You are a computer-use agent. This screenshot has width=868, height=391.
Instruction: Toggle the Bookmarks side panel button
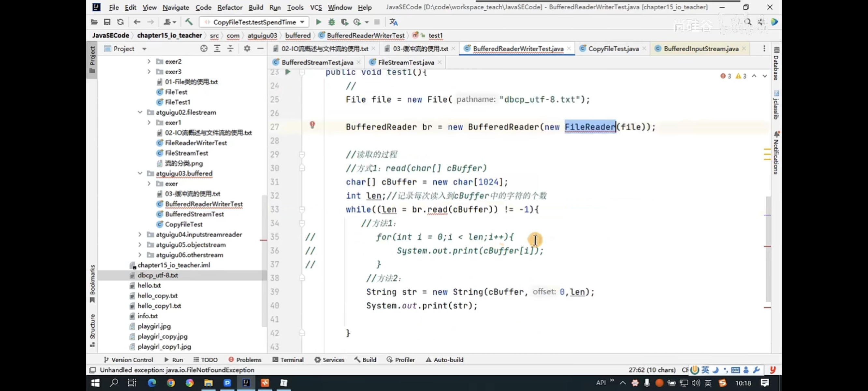(92, 283)
